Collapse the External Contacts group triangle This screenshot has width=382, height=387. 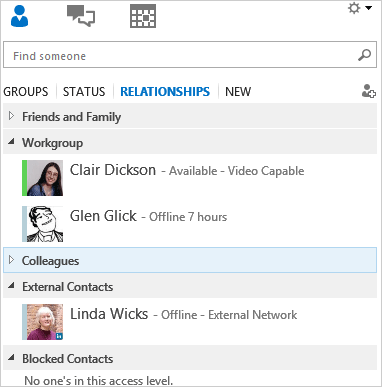pyautogui.click(x=11, y=285)
